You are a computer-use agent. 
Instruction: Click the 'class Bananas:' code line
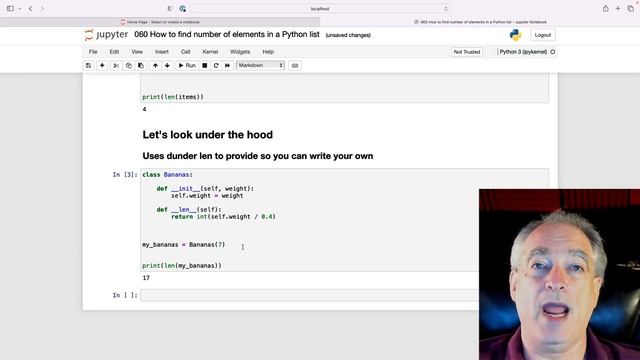(x=167, y=175)
